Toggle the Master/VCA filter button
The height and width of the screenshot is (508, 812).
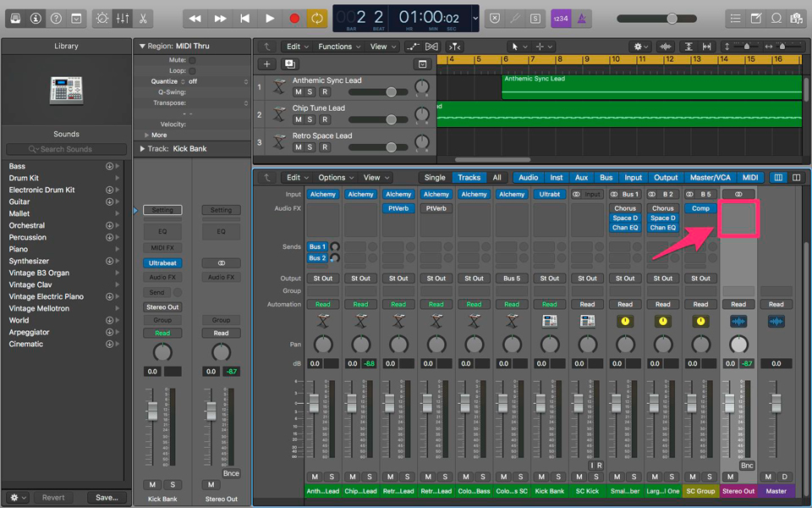710,177
